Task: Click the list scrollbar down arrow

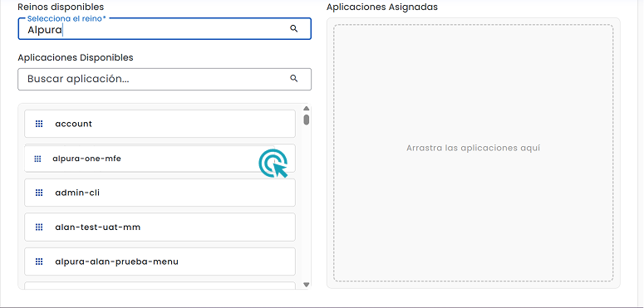Action: (x=307, y=285)
